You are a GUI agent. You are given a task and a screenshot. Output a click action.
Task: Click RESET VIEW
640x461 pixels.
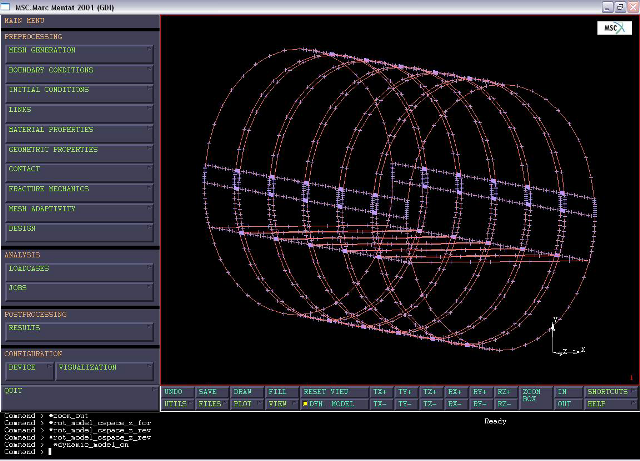point(333,392)
